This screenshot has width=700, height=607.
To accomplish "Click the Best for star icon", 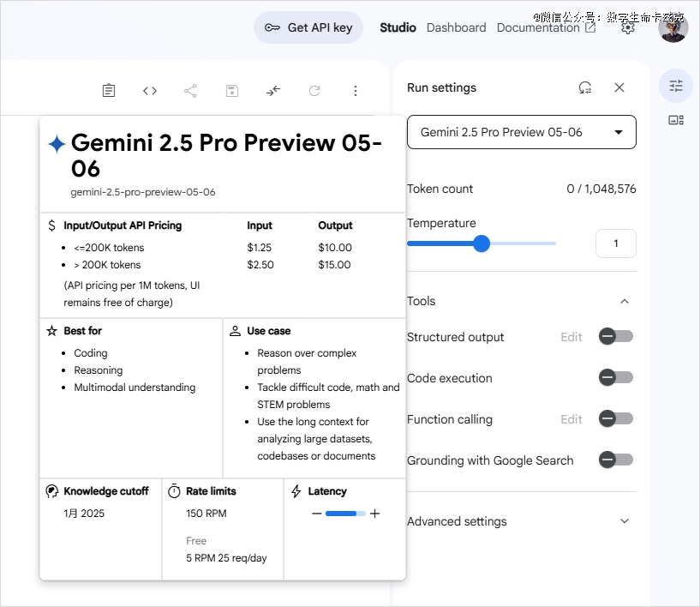I will 51,331.
